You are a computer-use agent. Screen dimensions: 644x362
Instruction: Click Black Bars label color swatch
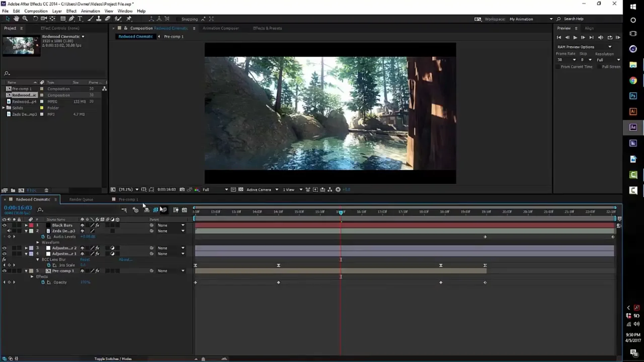[x=31, y=225]
